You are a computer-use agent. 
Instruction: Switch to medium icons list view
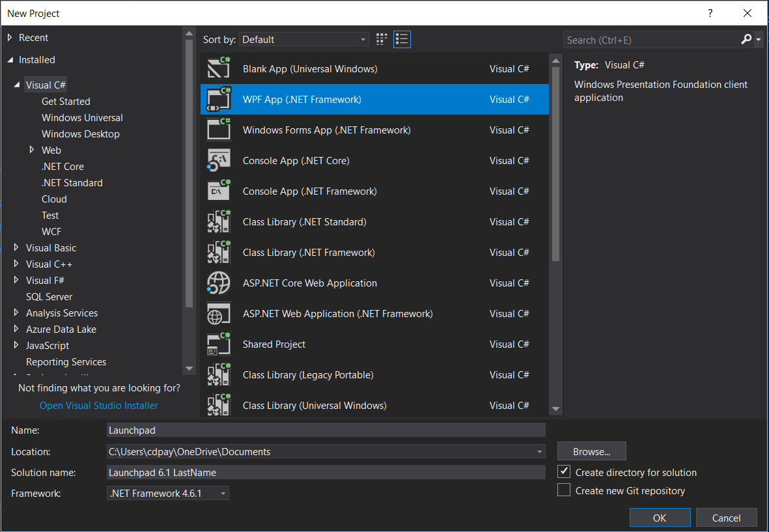(x=402, y=39)
